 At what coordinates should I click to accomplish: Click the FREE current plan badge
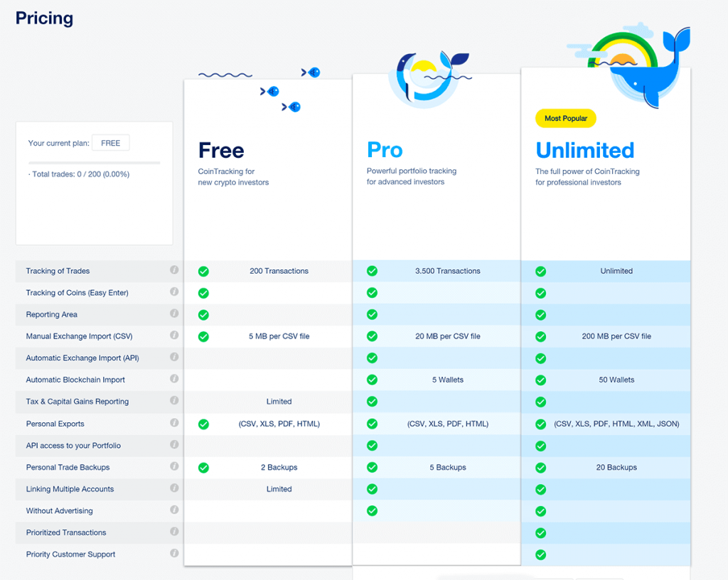[x=110, y=143]
